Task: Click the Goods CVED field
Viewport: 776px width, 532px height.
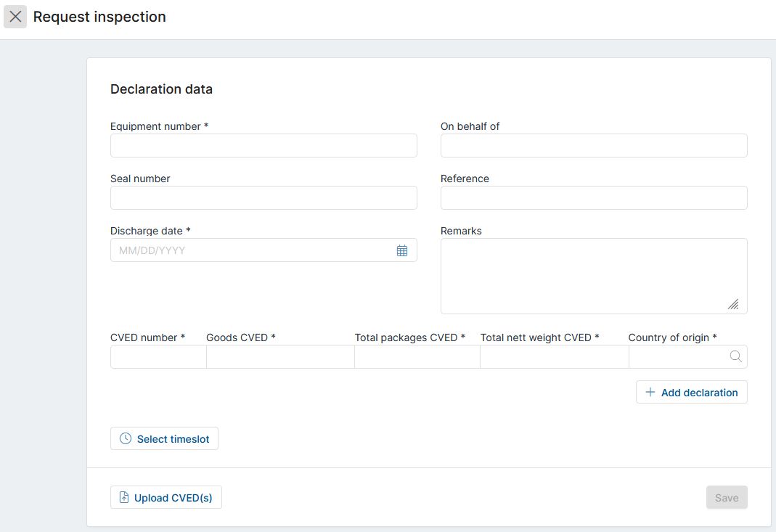Action: (280, 357)
